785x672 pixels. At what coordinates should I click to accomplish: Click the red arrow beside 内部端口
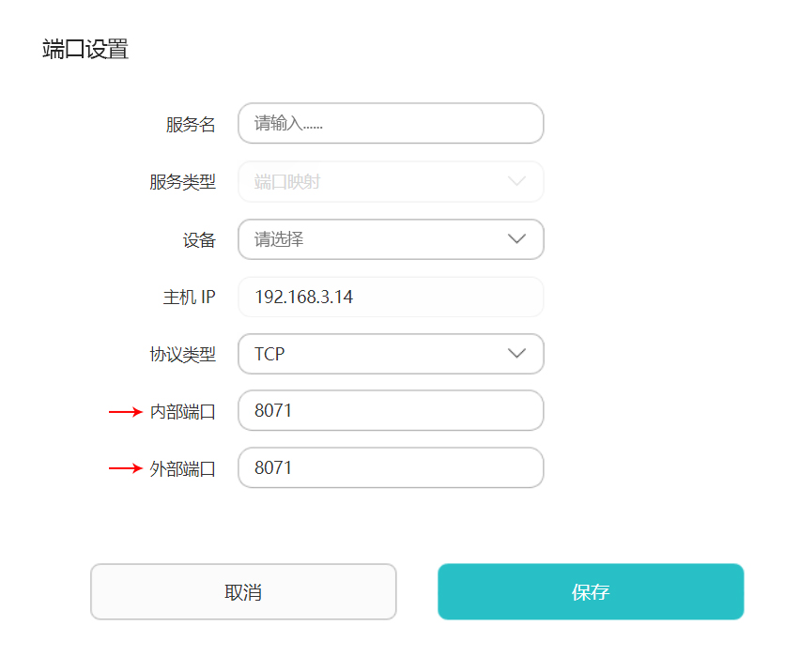coord(125,411)
